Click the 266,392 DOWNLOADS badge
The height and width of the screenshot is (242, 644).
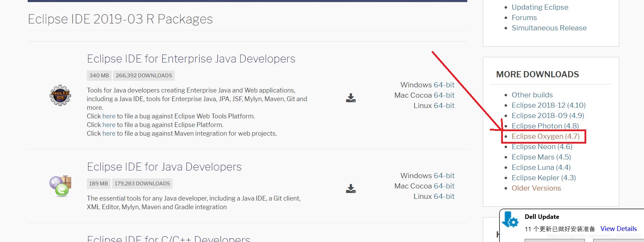[x=144, y=76]
